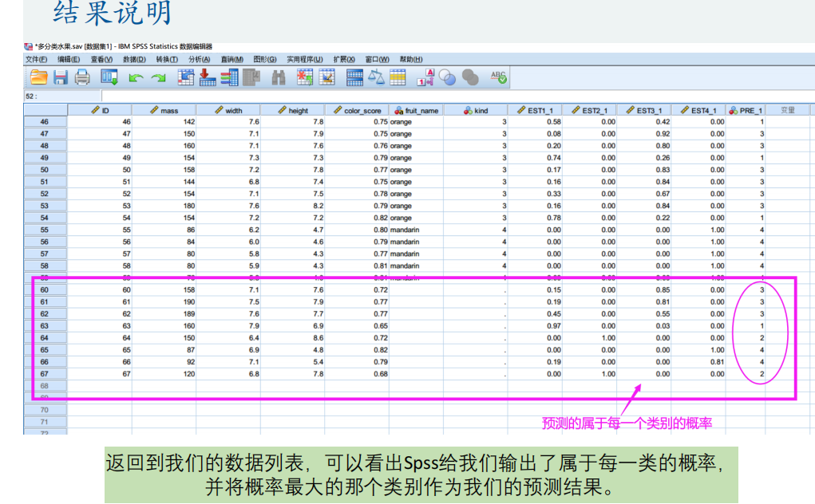The image size is (815, 504).
Task: Click the mass cell with value 190
Action: pyautogui.click(x=164, y=301)
